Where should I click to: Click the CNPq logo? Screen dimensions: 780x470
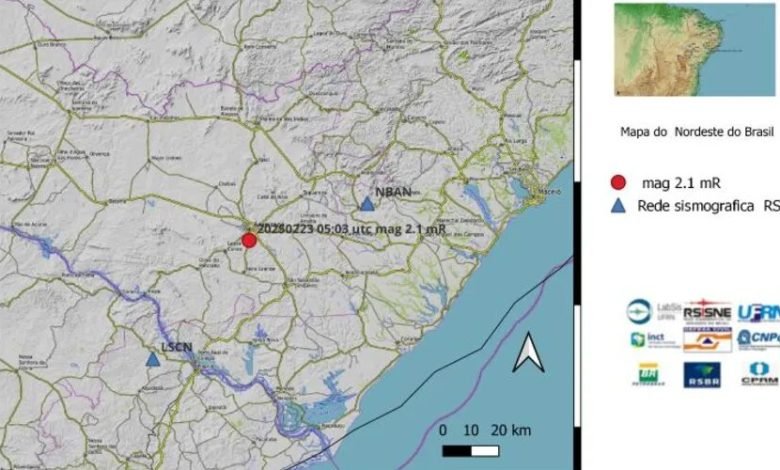(759, 340)
